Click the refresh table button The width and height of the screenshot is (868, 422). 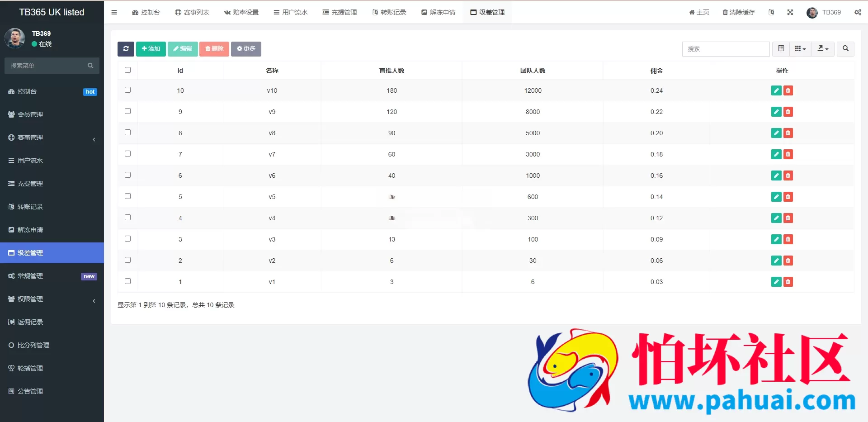tap(126, 49)
